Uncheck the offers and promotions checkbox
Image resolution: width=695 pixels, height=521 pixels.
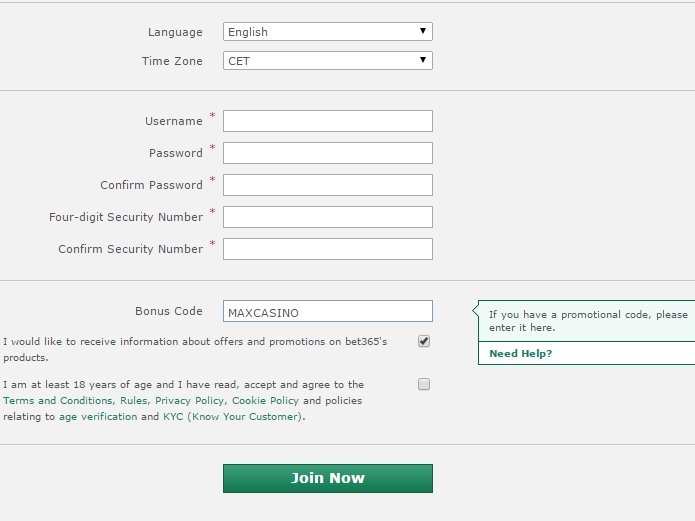click(x=424, y=341)
